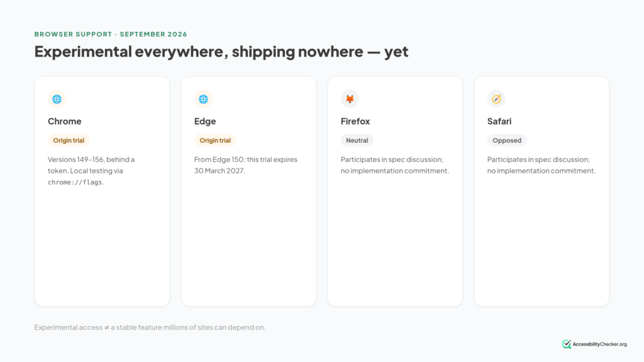The image size is (644, 362).
Task: Click the Origin trial badge under Edge
Action: click(215, 140)
